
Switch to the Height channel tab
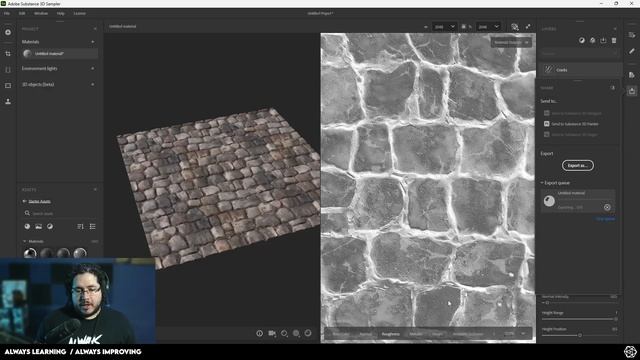[x=437, y=334]
